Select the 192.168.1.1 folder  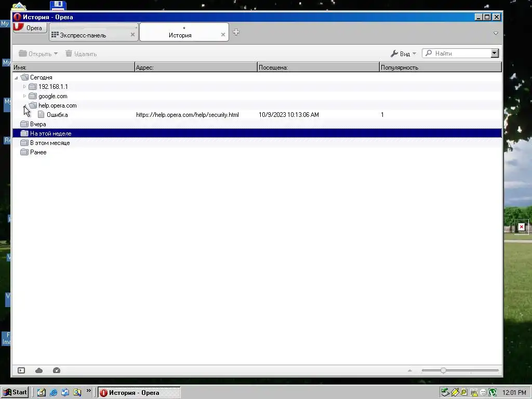[52, 87]
